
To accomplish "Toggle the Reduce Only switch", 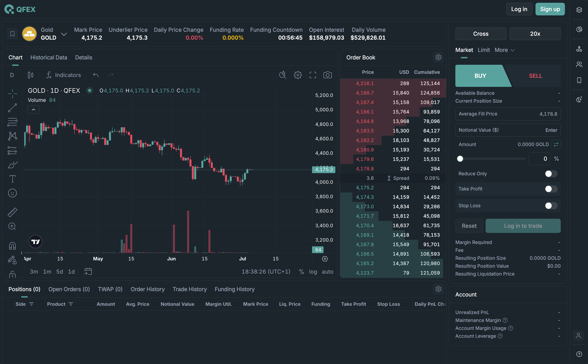I will coord(551,174).
